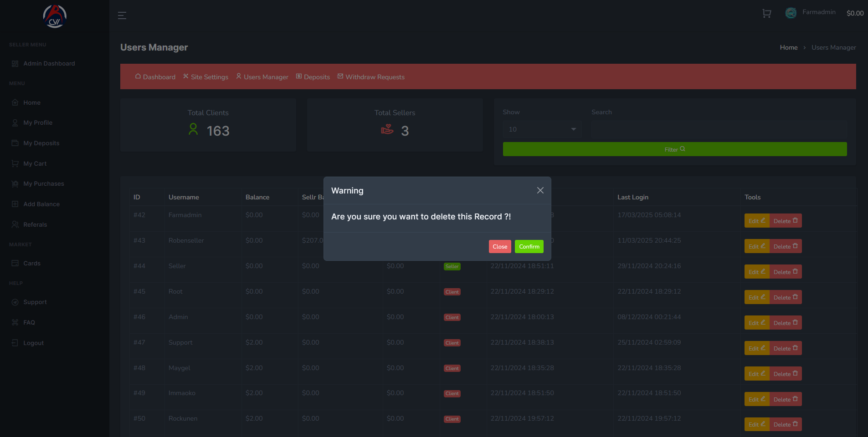868x437 pixels.
Task: Open the Deposits tab in the red bar
Action: [x=313, y=77]
